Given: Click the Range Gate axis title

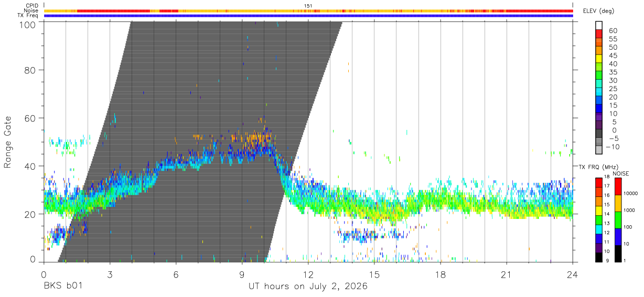Looking at the screenshot, I should click(8, 142).
